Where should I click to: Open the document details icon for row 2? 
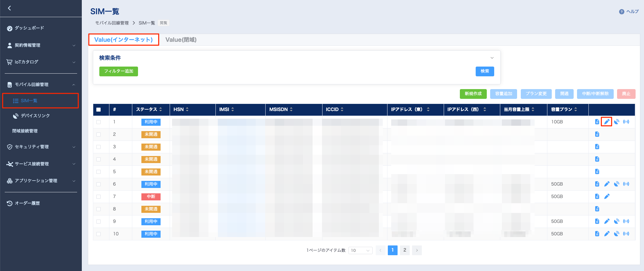pos(597,134)
